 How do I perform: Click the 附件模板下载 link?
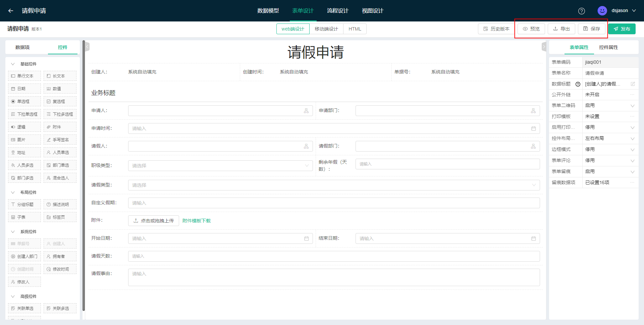click(x=197, y=221)
